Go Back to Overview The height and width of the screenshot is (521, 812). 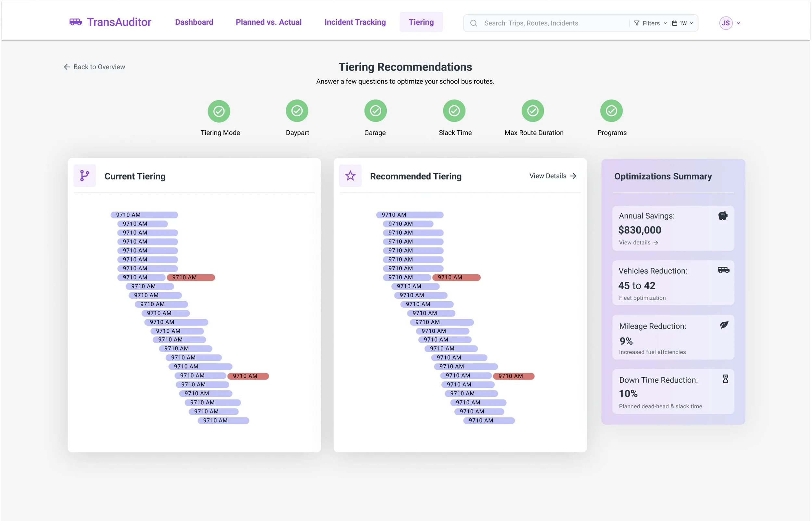94,67
